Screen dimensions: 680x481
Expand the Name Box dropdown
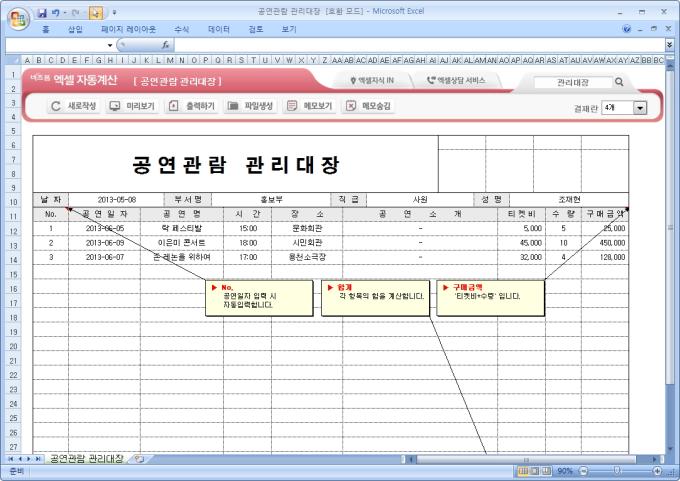click(110, 45)
